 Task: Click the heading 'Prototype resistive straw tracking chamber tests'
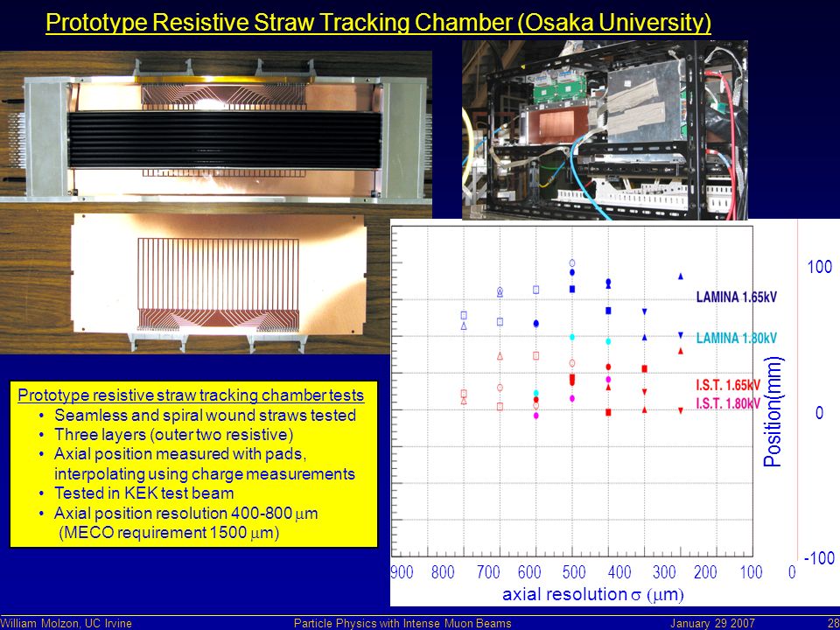191,395
